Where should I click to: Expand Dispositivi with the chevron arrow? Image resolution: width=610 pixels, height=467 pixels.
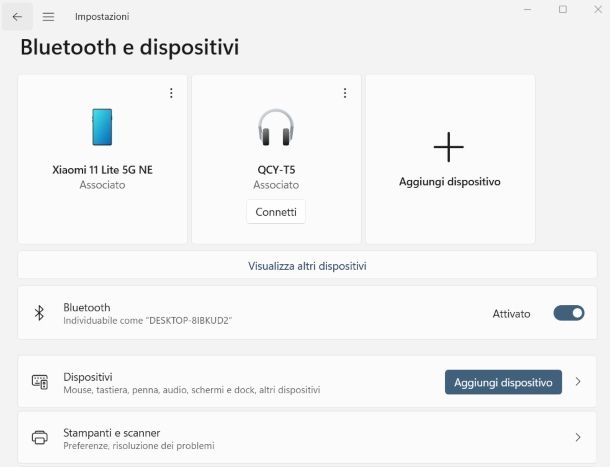578,382
